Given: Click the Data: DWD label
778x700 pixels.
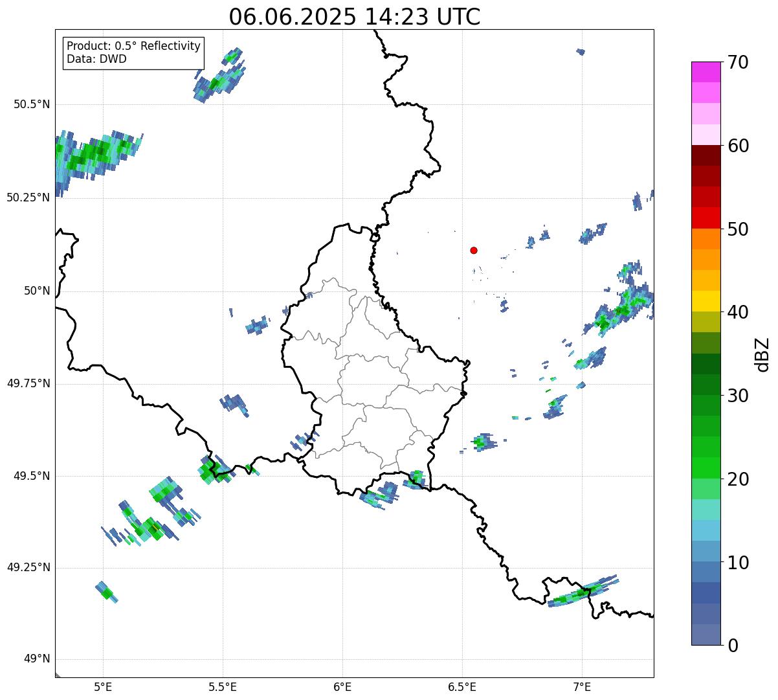Looking at the screenshot, I should pos(96,59).
